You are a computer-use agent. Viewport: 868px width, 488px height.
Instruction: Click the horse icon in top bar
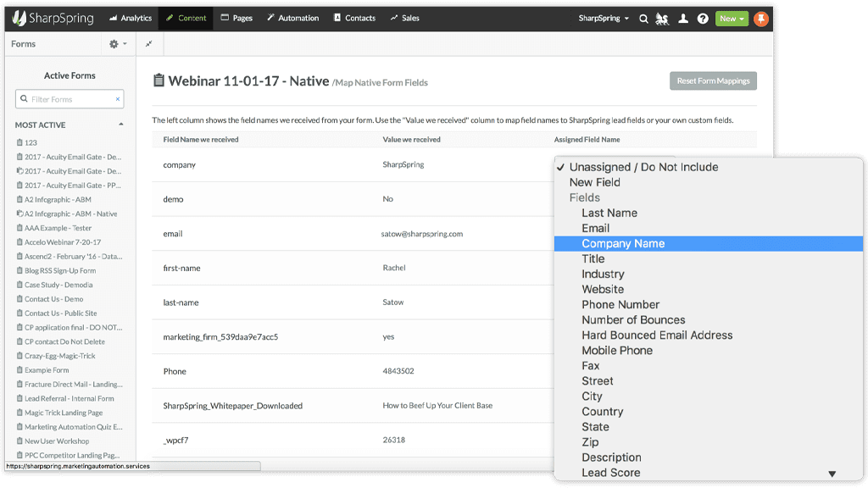[x=662, y=19]
